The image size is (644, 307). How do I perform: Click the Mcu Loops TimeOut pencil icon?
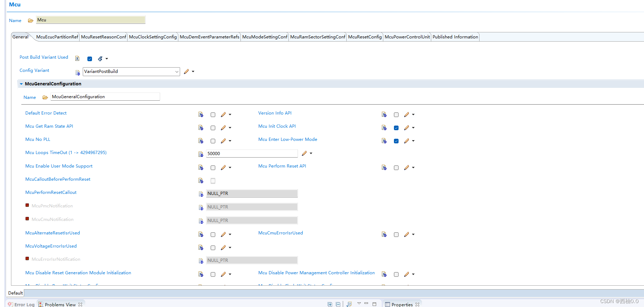(x=304, y=153)
